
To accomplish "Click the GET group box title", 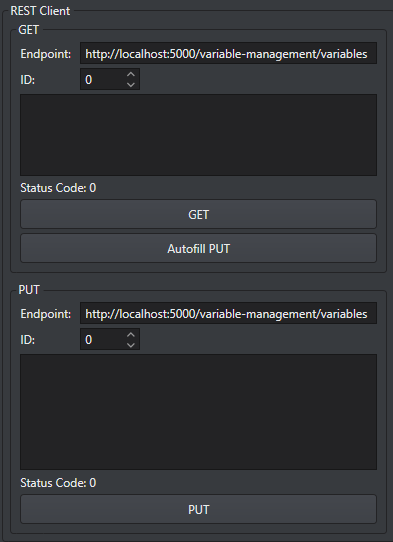I will pos(29,30).
